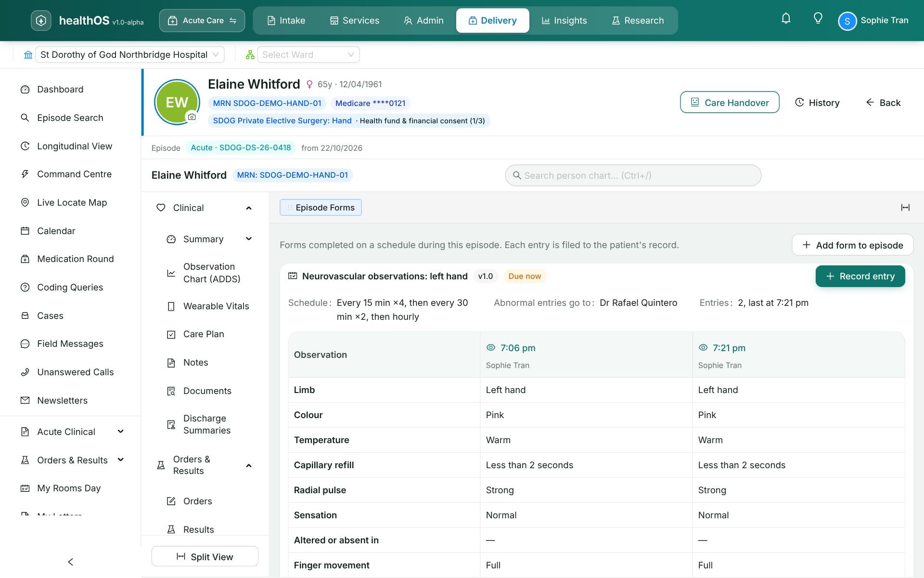Open Unanswered Calls in sidebar

coord(70,372)
